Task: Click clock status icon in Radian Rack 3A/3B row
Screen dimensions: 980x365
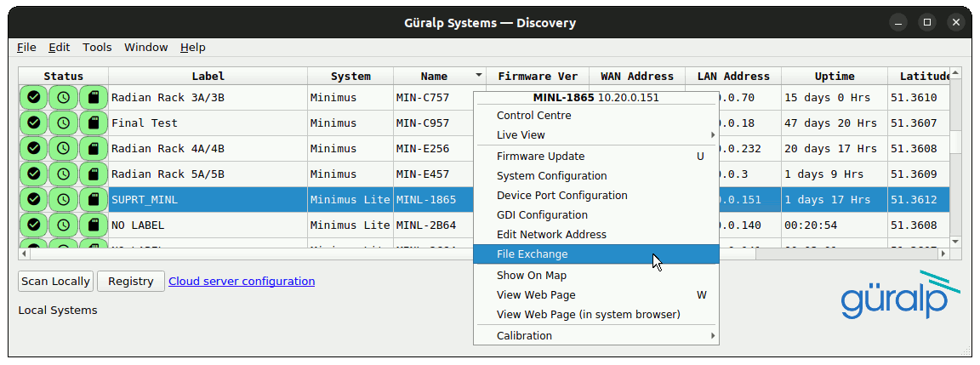Action: [63, 98]
